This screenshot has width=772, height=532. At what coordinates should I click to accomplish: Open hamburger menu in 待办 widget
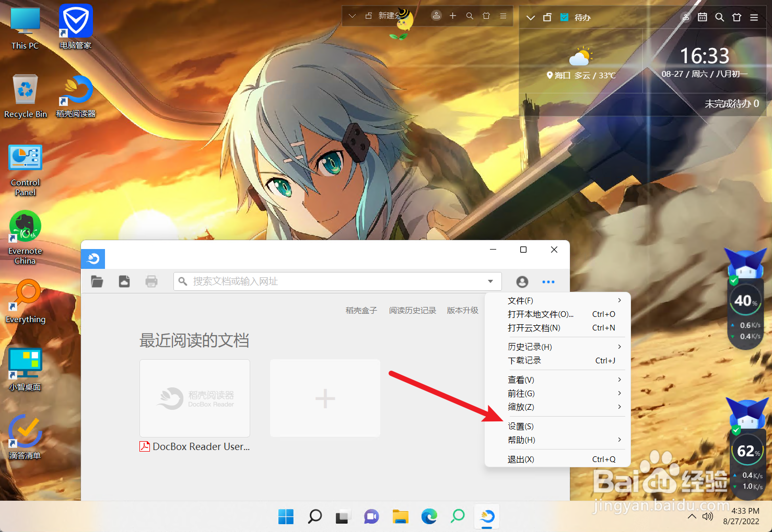754,17
